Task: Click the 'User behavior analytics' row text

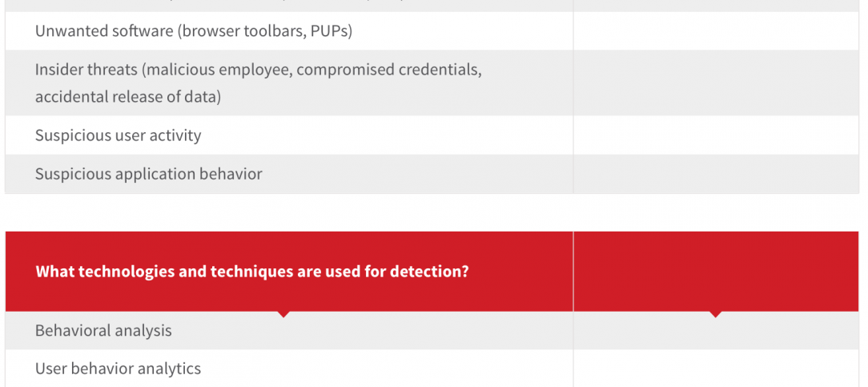Action: point(118,369)
